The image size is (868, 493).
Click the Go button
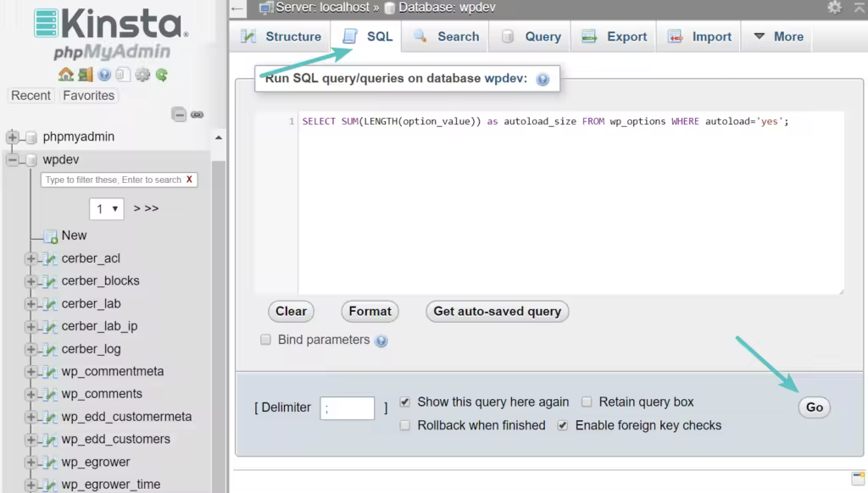(x=815, y=407)
